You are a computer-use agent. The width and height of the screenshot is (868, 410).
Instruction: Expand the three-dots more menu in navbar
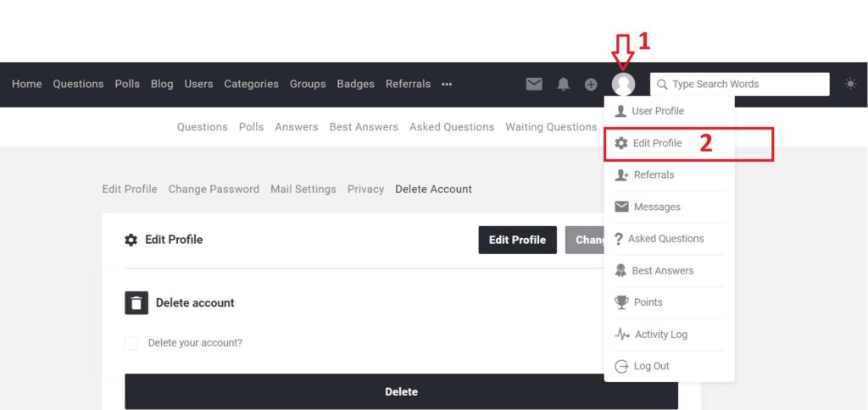pos(447,84)
